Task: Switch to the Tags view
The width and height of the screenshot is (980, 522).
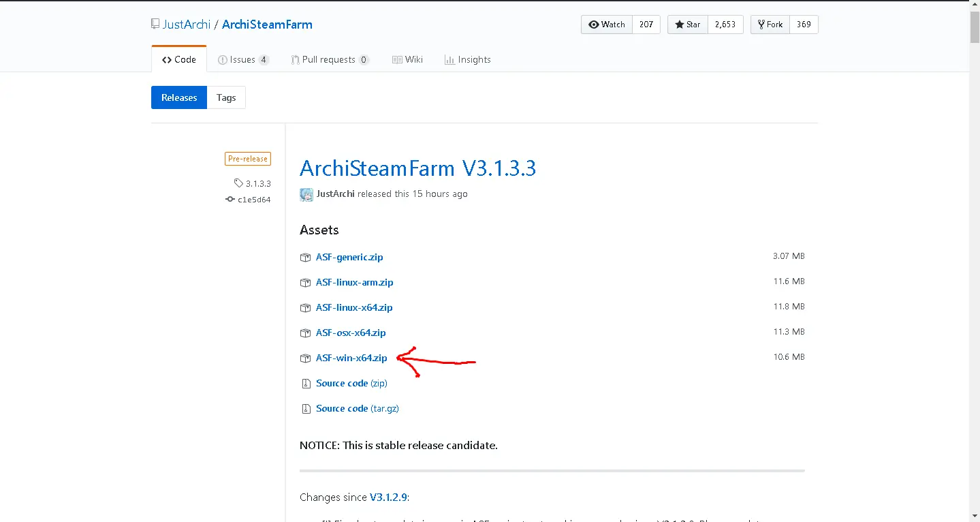Action: coord(226,97)
